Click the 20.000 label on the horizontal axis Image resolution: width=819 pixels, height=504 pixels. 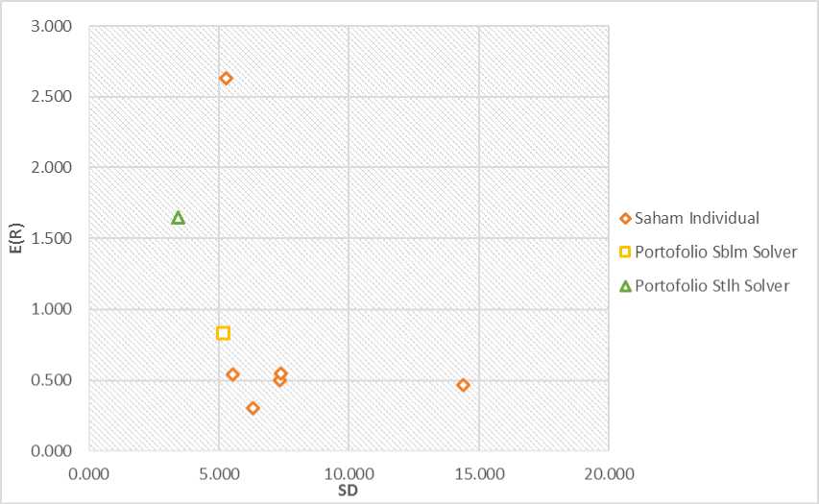(609, 472)
